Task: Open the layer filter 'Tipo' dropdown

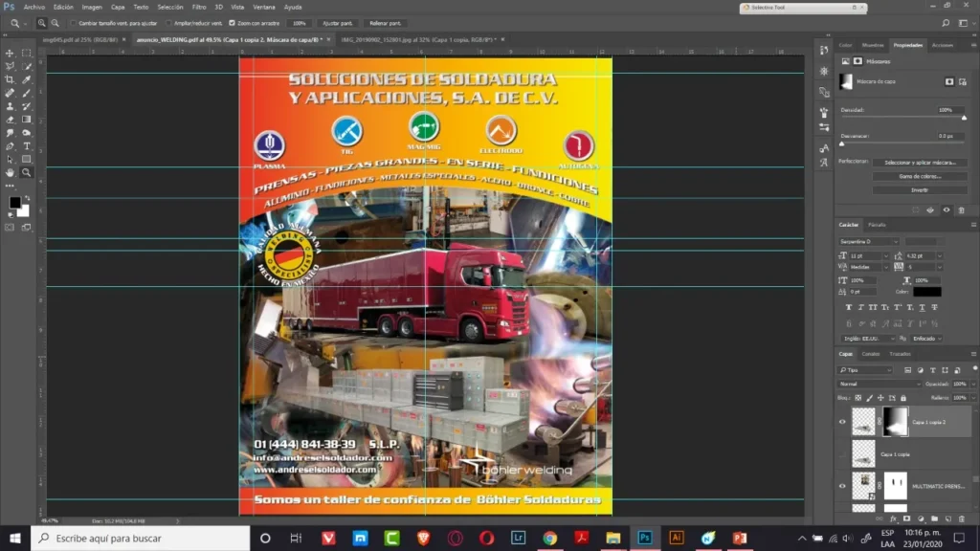Action: 865,370
